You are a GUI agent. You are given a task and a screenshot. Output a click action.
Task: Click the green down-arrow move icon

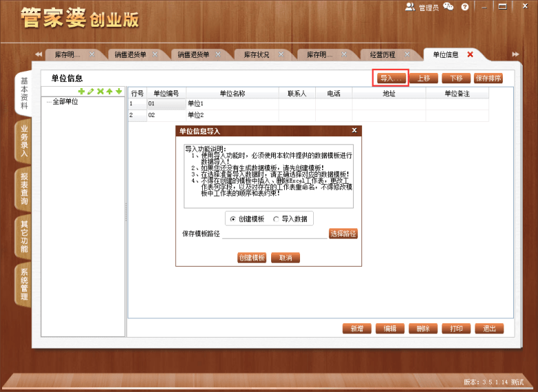119,91
